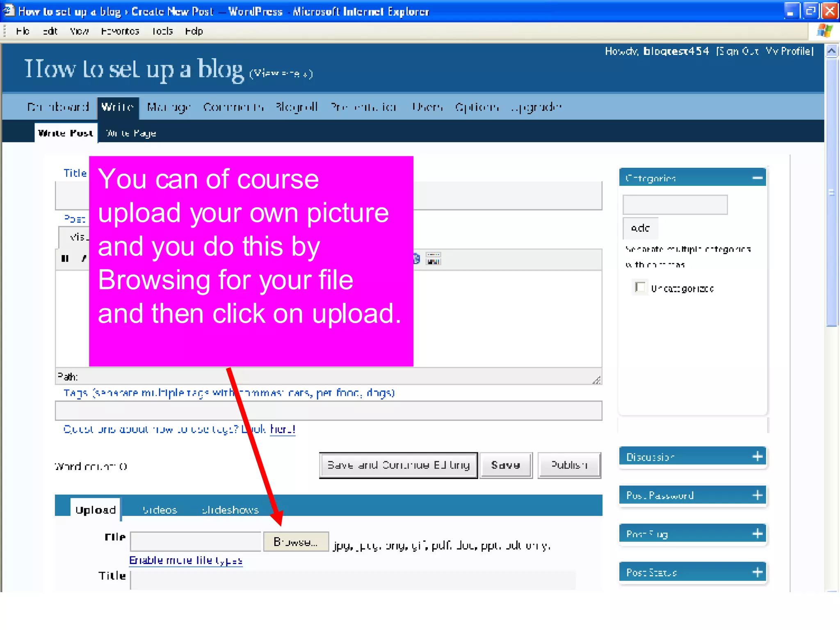
Task: Click Save and Continue Editing button
Action: point(398,465)
